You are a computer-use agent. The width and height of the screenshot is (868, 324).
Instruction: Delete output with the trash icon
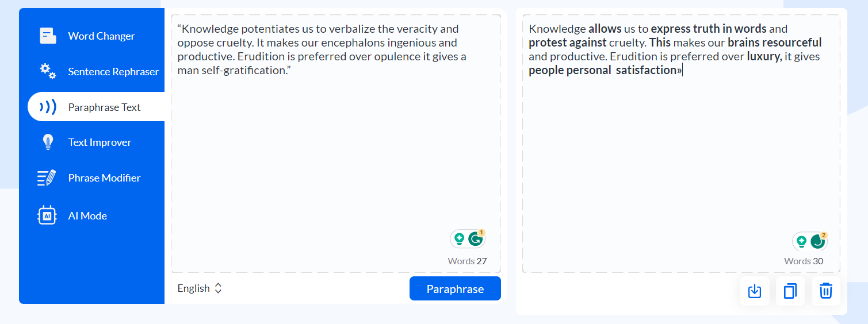(x=826, y=291)
